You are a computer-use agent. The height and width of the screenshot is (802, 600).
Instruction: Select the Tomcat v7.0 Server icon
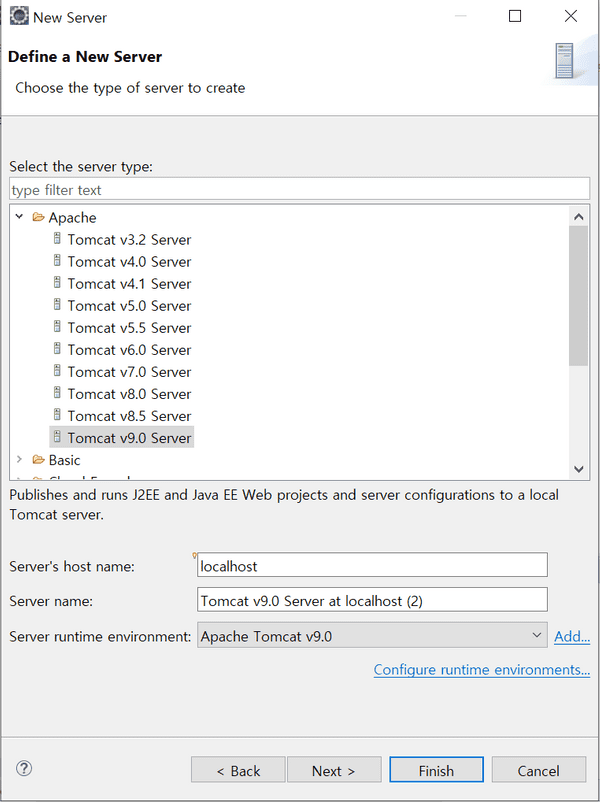click(x=58, y=371)
